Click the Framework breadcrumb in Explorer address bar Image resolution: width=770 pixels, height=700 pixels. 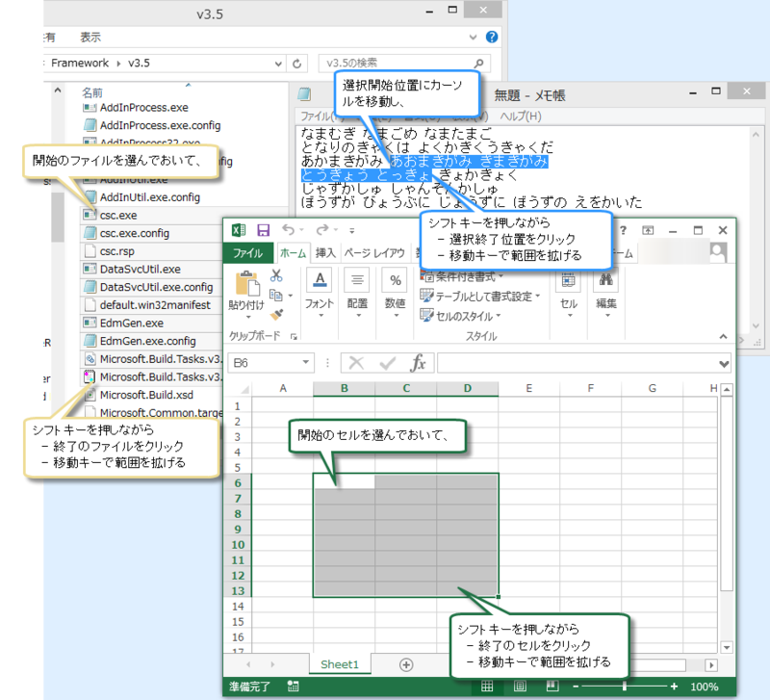80,64
